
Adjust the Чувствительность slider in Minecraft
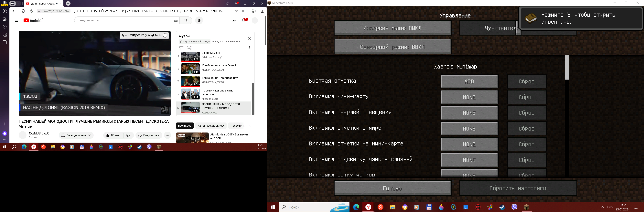518,28
